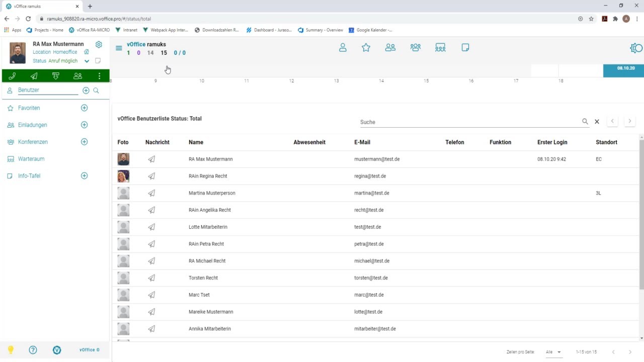Click next arrow beside search bar
The width and height of the screenshot is (644, 362).
click(x=629, y=121)
